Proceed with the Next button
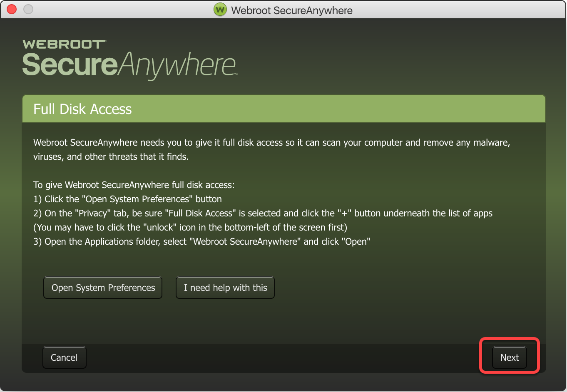 point(509,358)
